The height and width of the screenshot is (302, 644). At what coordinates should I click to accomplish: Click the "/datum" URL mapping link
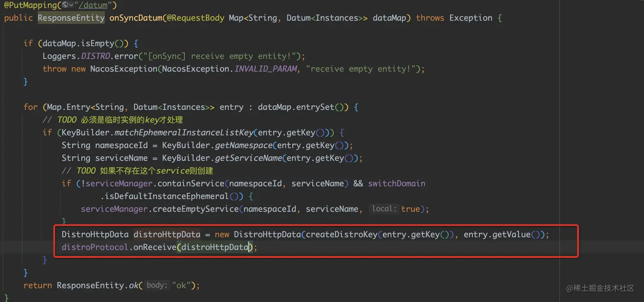point(93,6)
